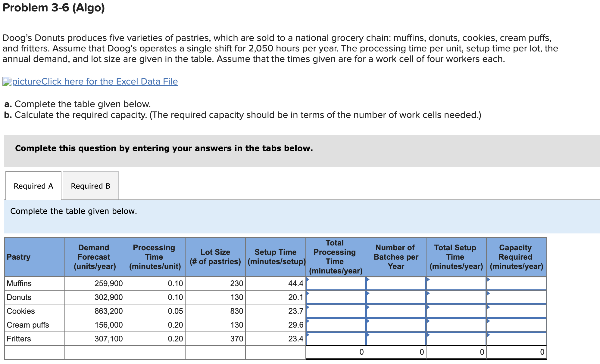
Task: Click Cookies total processing time input
Action: (x=336, y=311)
